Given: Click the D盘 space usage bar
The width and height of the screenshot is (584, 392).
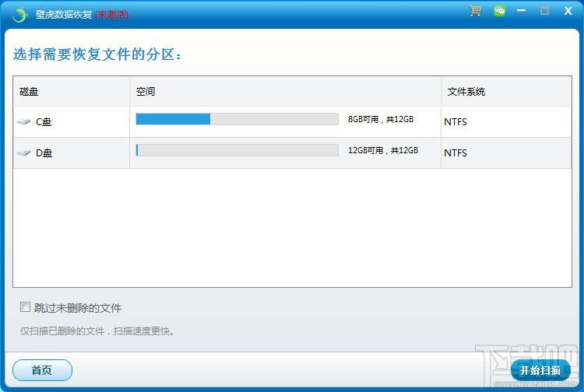Looking at the screenshot, I should tap(237, 150).
